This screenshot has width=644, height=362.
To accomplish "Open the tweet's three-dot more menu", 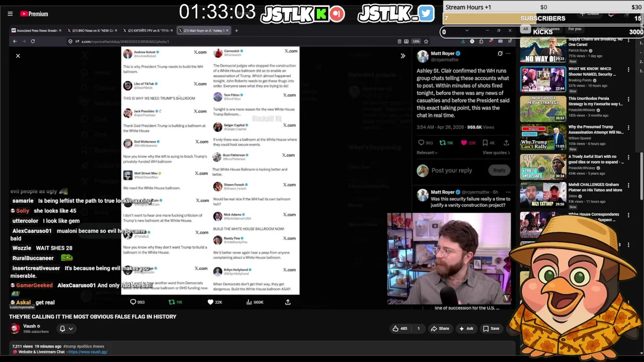I will (508, 53).
